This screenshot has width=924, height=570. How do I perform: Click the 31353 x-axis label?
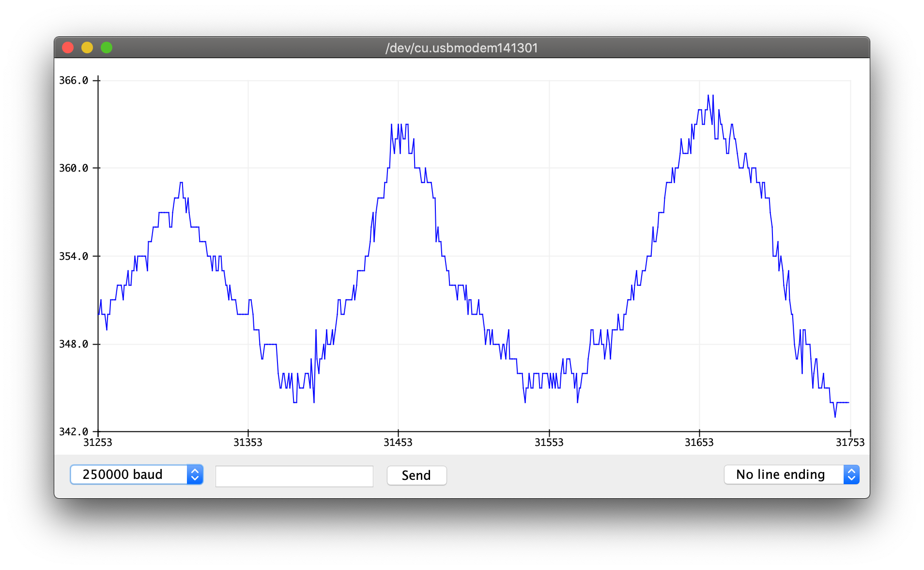tap(248, 443)
